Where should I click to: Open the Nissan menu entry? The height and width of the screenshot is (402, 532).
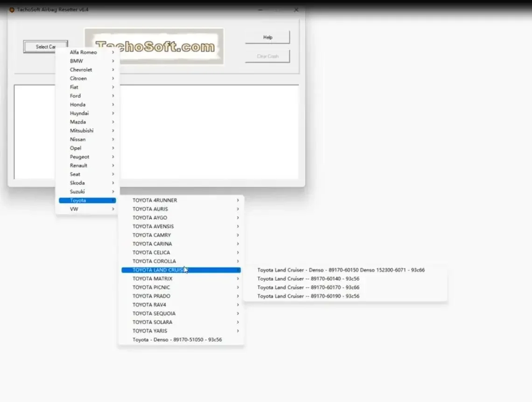tap(88, 139)
